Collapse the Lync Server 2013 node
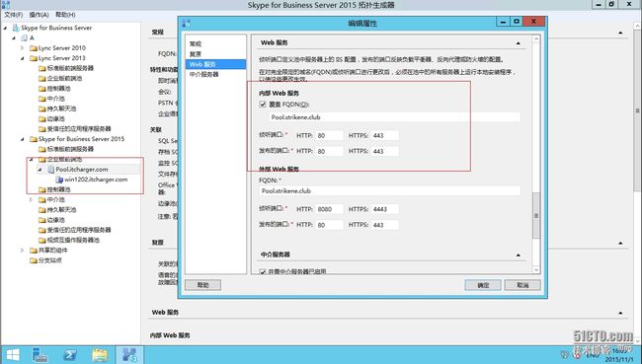 [x=23, y=58]
